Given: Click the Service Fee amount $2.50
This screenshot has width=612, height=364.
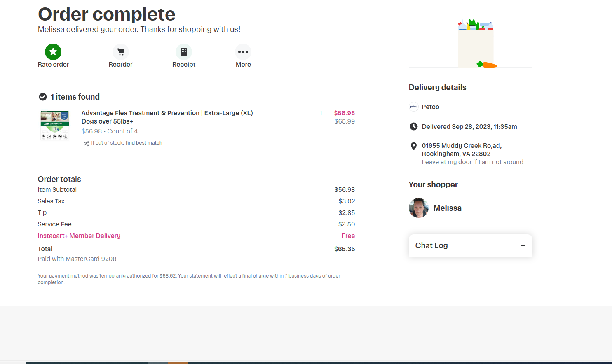Looking at the screenshot, I should tap(347, 224).
